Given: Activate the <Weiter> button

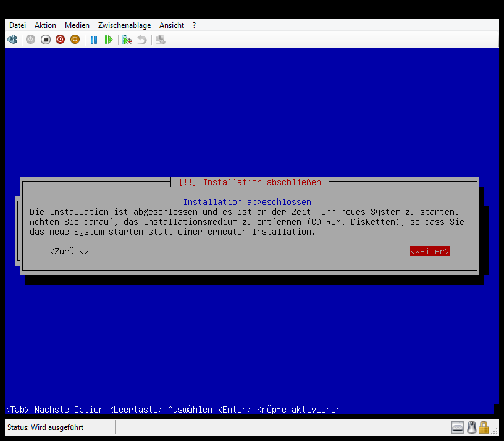Looking at the screenshot, I should [430, 251].
